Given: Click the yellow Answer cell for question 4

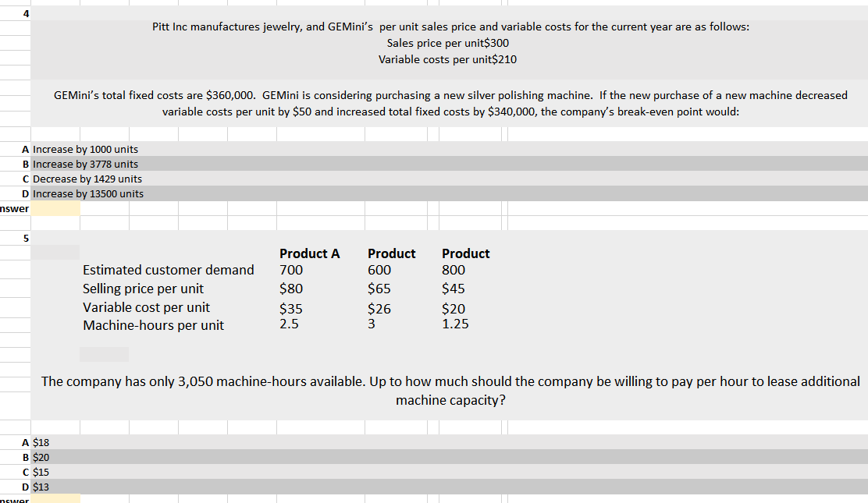Looking at the screenshot, I should pyautogui.click(x=55, y=208).
